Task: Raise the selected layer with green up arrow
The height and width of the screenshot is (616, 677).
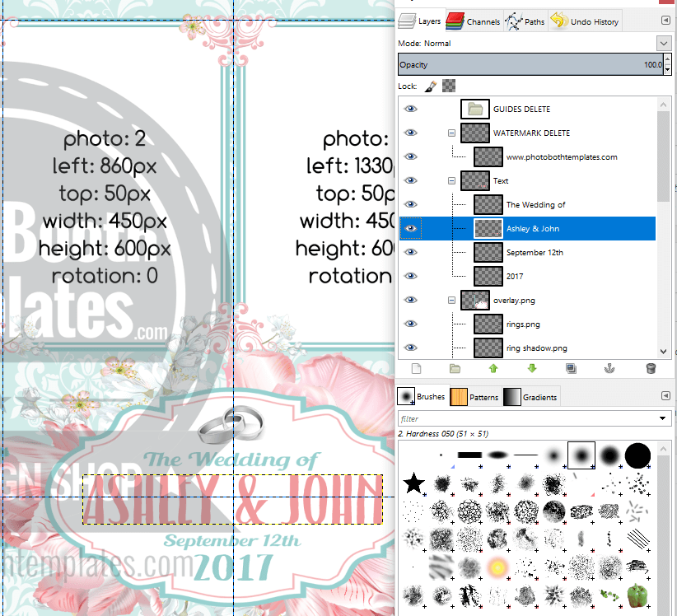Action: click(x=493, y=368)
